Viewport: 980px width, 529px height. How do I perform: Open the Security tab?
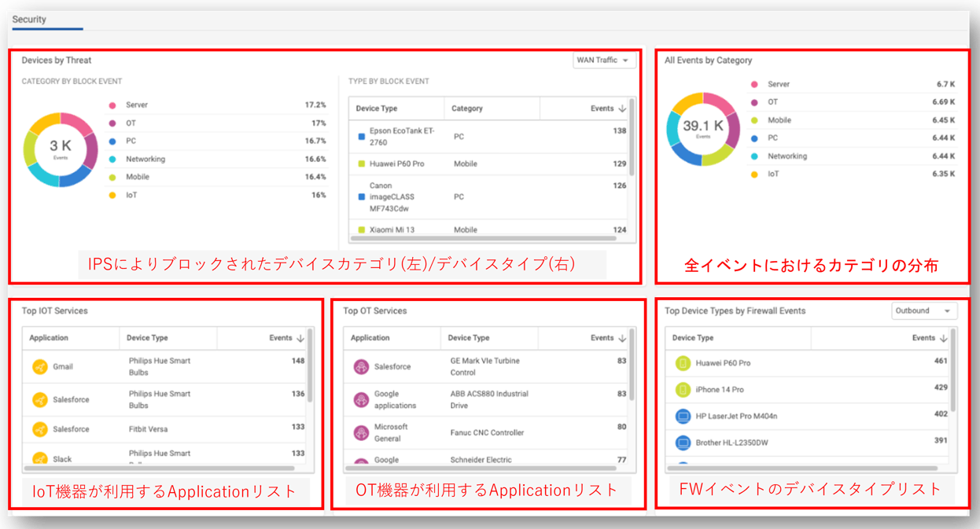pyautogui.click(x=29, y=20)
